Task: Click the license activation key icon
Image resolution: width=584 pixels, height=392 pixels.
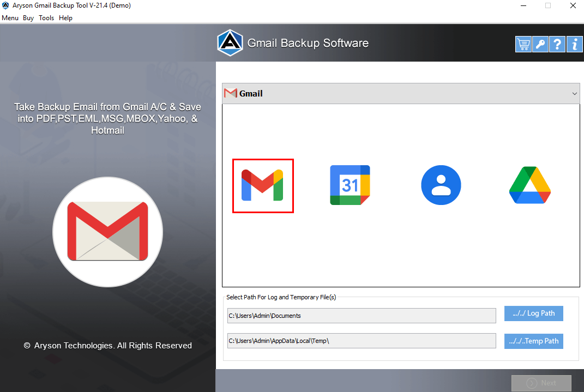Action: click(540, 44)
